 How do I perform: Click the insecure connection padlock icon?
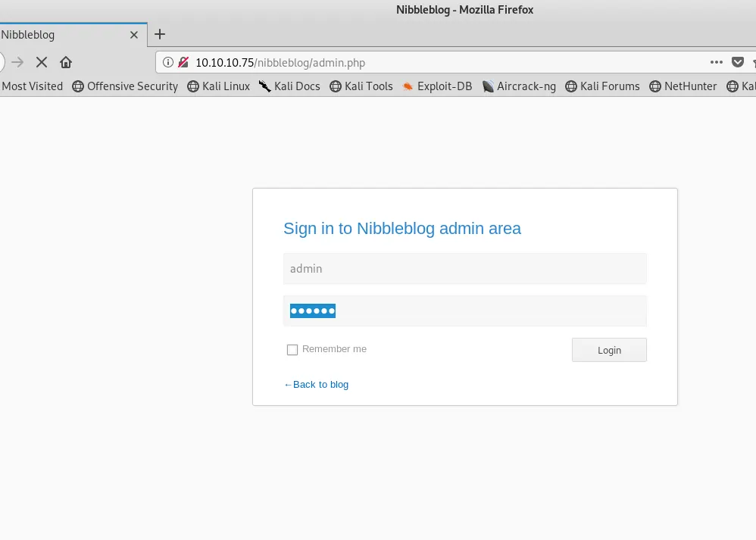pyautogui.click(x=183, y=62)
